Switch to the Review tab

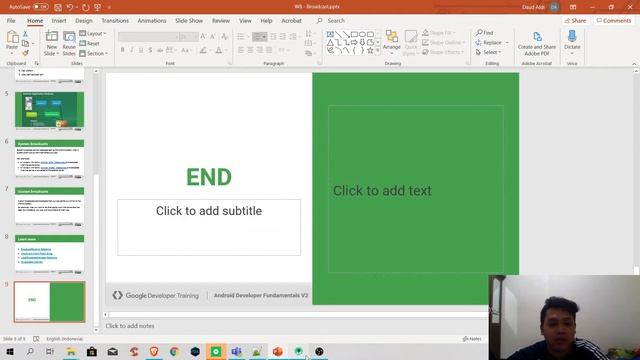click(221, 20)
